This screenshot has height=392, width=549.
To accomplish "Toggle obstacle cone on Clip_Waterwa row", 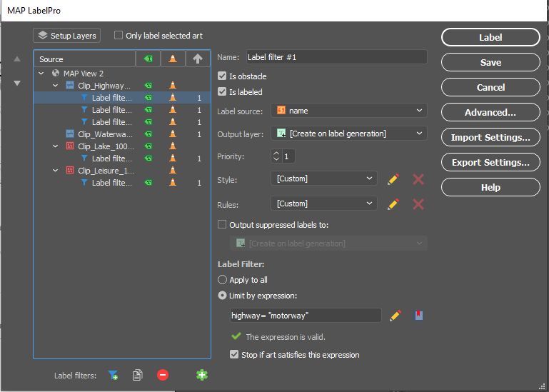I will click(173, 134).
